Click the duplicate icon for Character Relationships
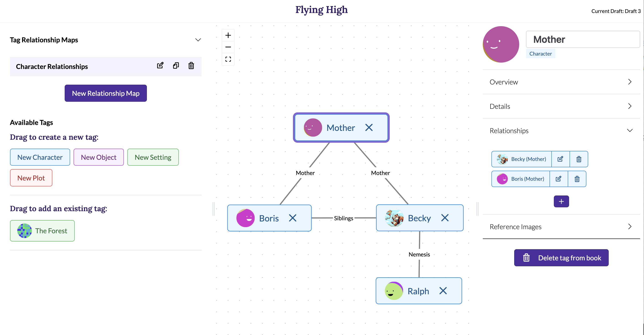 [176, 66]
